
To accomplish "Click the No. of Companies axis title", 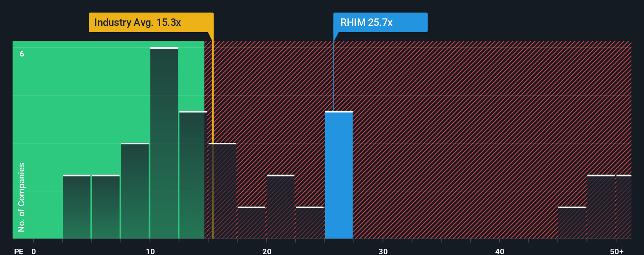I will click(x=22, y=197).
